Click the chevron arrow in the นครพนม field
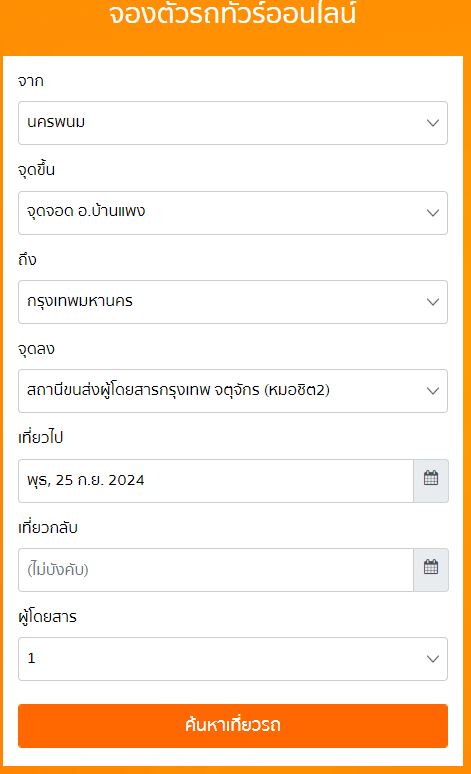Image resolution: width=471 pixels, height=774 pixels. click(x=433, y=123)
